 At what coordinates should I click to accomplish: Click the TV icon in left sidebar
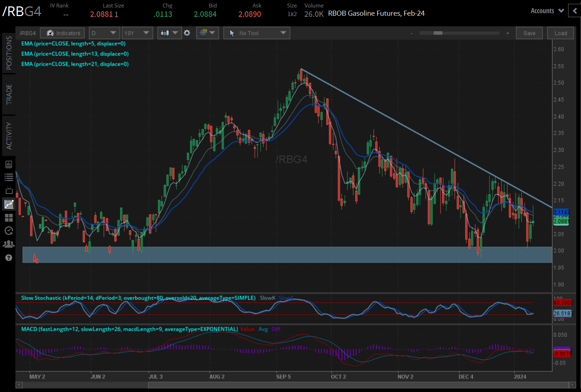point(9,190)
